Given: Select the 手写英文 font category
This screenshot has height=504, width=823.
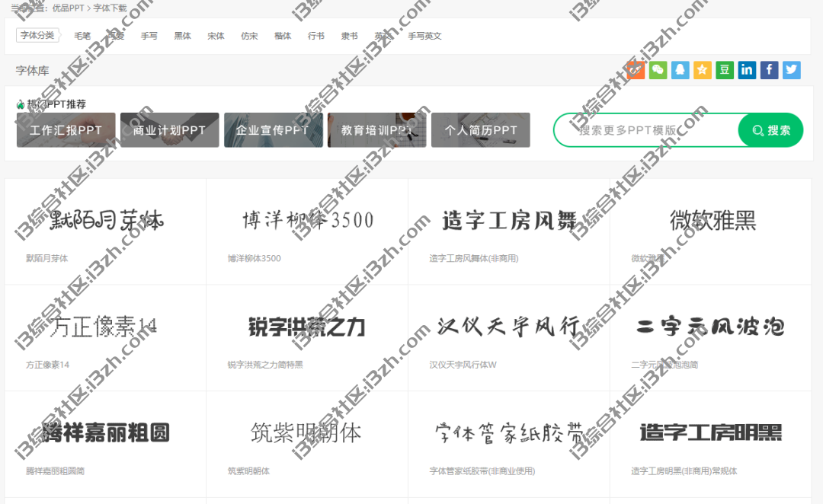Looking at the screenshot, I should (x=424, y=36).
